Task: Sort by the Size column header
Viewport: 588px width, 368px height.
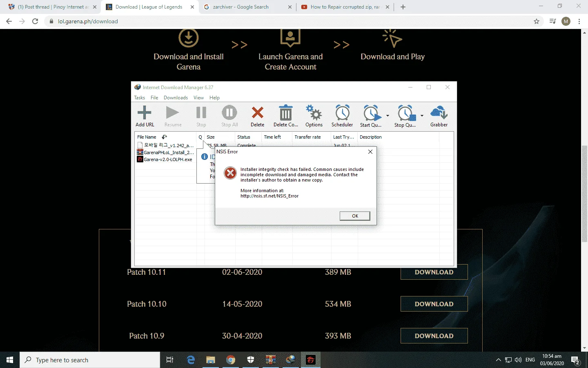Action: pos(219,137)
